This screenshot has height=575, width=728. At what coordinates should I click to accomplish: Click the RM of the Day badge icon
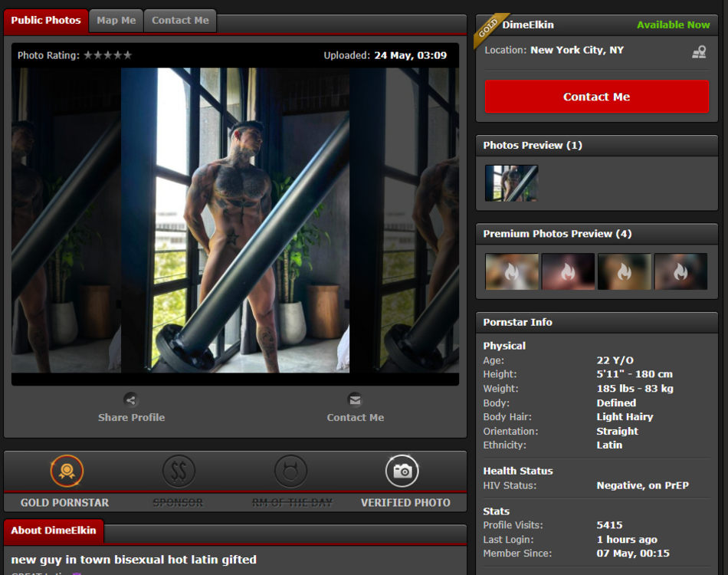[x=291, y=471]
